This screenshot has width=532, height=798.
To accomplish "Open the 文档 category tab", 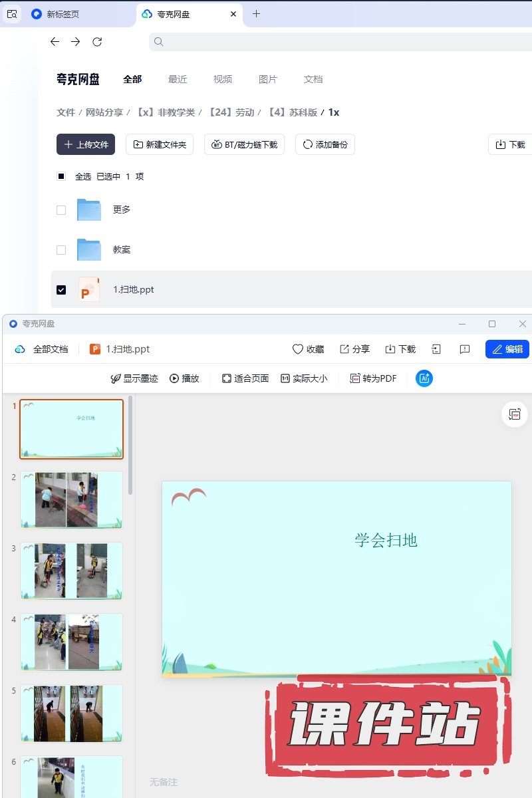I will click(x=313, y=79).
